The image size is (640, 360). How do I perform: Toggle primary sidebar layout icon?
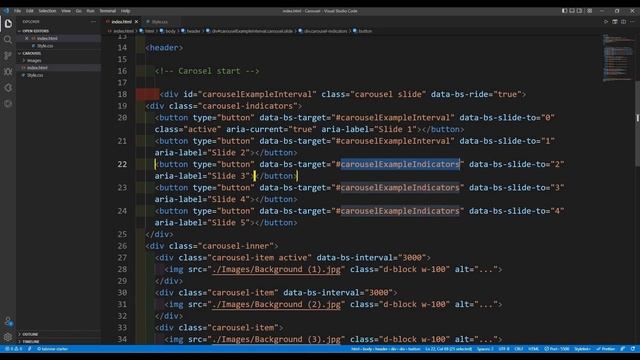(x=564, y=11)
